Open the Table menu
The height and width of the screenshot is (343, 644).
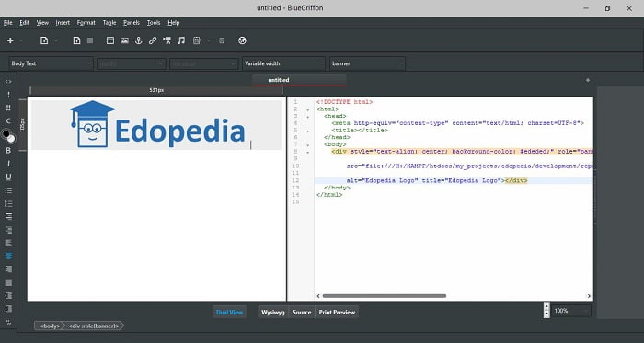pyautogui.click(x=109, y=23)
